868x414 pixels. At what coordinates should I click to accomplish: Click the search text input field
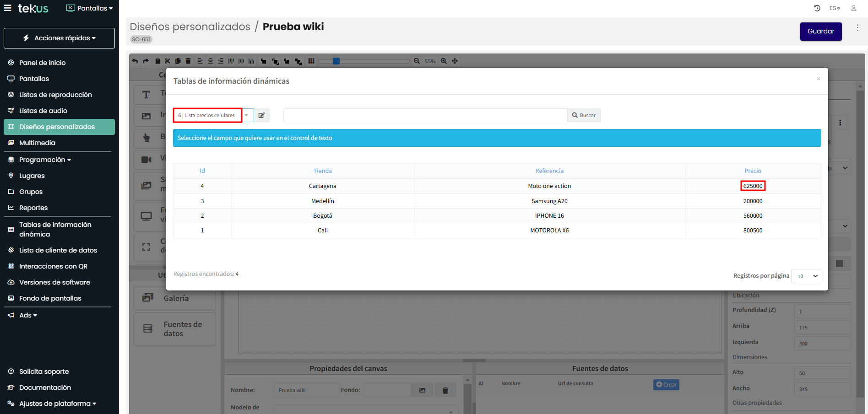(425, 115)
